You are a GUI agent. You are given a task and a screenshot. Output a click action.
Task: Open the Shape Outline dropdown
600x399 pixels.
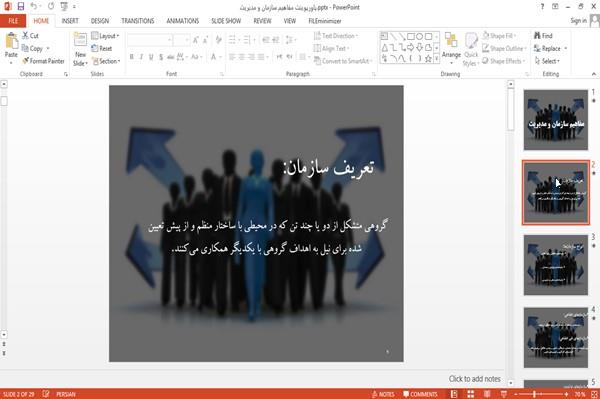point(505,48)
